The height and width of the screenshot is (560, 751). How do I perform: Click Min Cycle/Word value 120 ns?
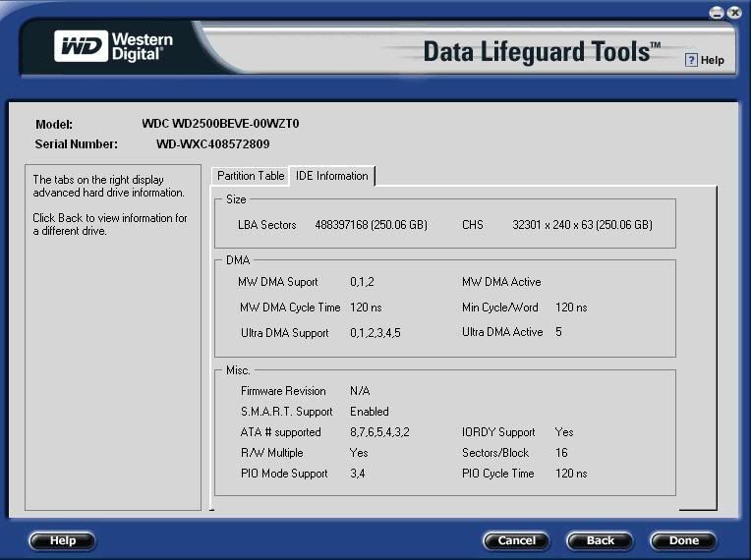[571, 308]
